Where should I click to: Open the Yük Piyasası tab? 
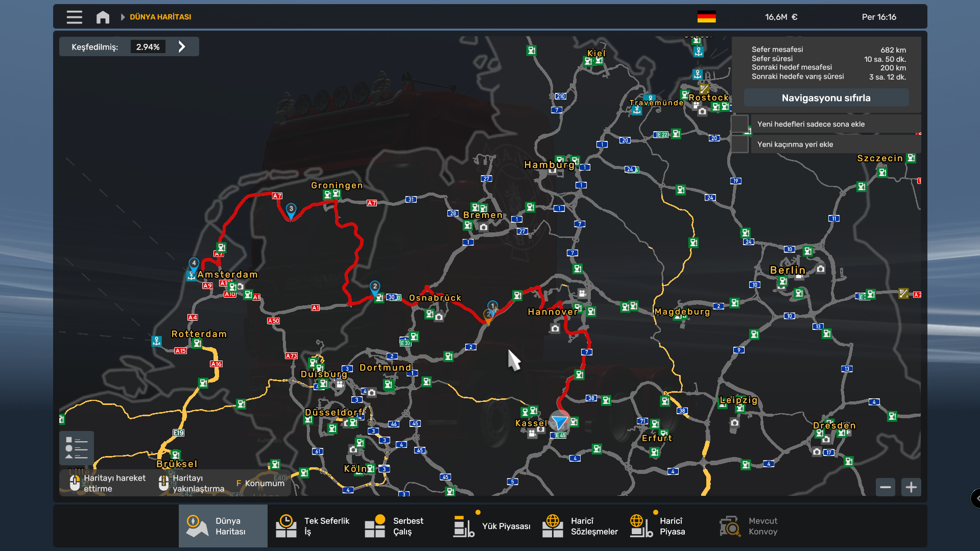coord(492,526)
